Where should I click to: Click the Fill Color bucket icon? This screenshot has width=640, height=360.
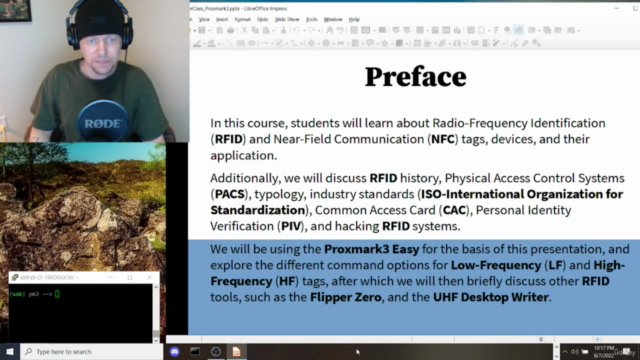coord(212,43)
